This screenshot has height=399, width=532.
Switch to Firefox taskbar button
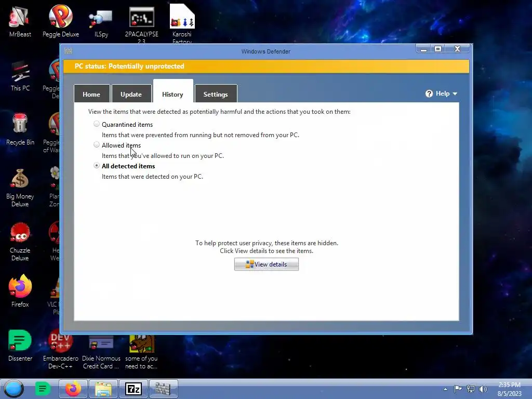[x=73, y=389]
